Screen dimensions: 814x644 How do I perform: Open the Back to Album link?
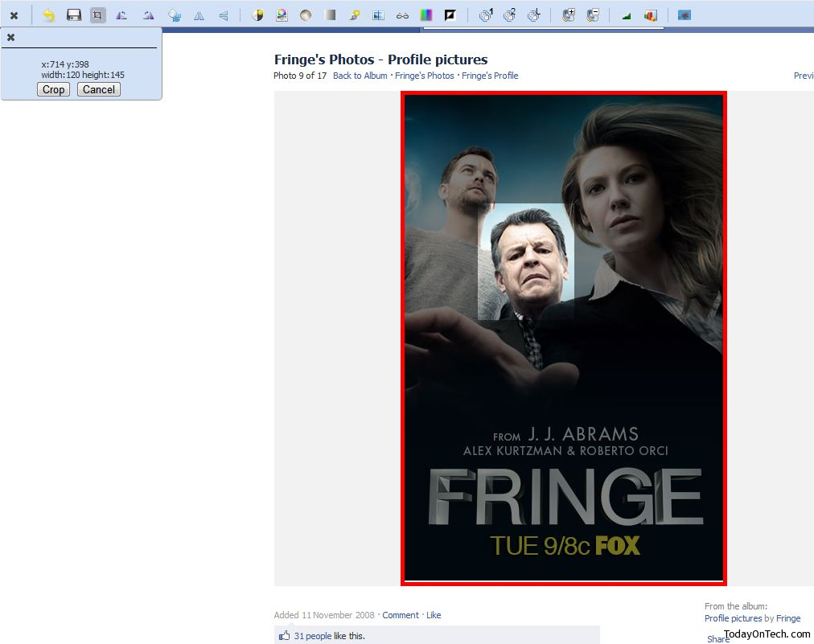coord(360,76)
